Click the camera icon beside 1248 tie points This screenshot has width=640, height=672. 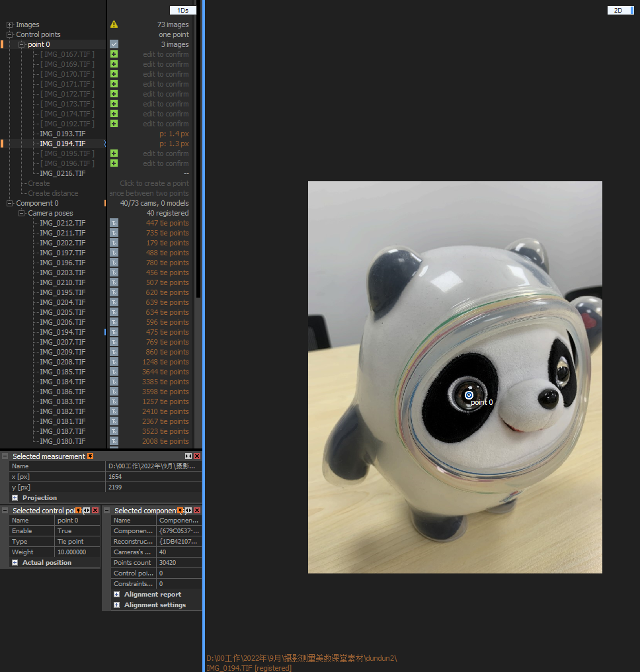[x=114, y=362]
